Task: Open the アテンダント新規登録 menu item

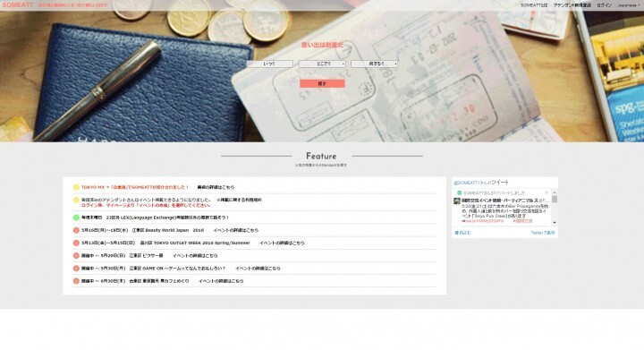Action: click(x=572, y=5)
